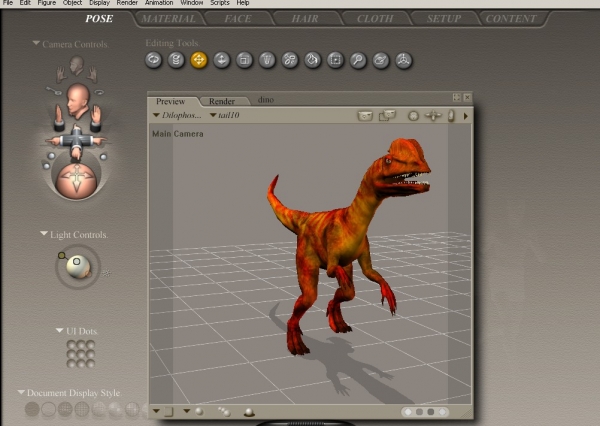Switch to the MATERIAL room tab
Image resolution: width=600 pixels, height=426 pixels.
tap(168, 19)
